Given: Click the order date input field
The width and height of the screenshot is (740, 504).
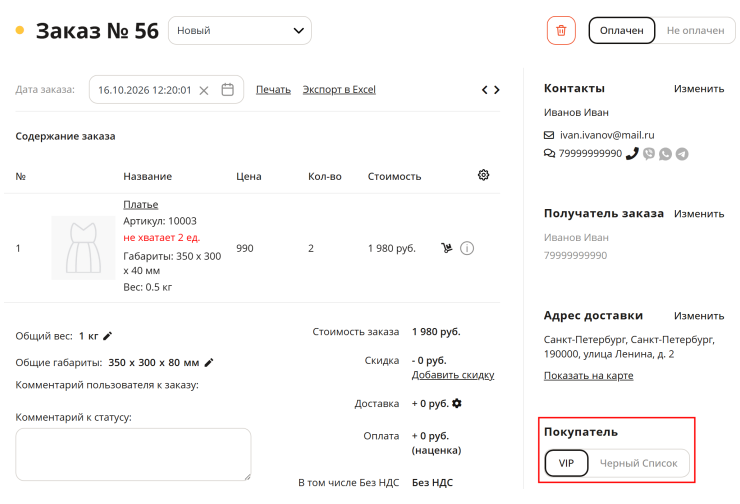Looking at the screenshot, I should click(x=166, y=90).
